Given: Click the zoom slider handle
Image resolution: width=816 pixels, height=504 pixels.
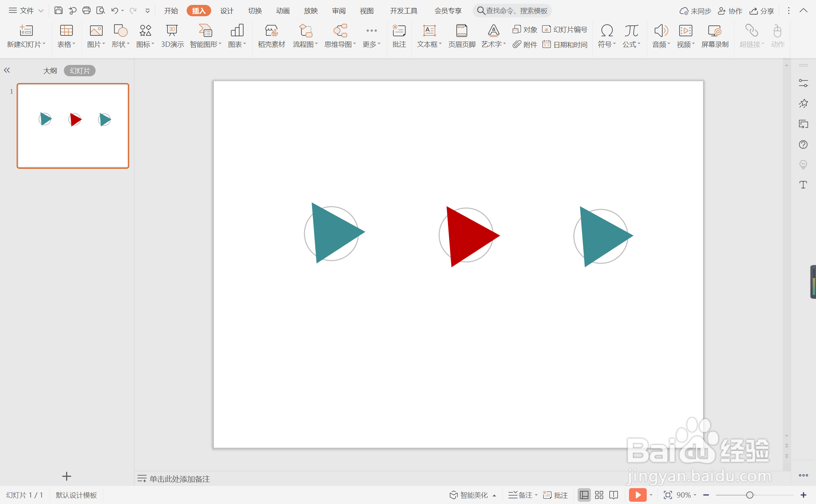Looking at the screenshot, I should [750, 495].
